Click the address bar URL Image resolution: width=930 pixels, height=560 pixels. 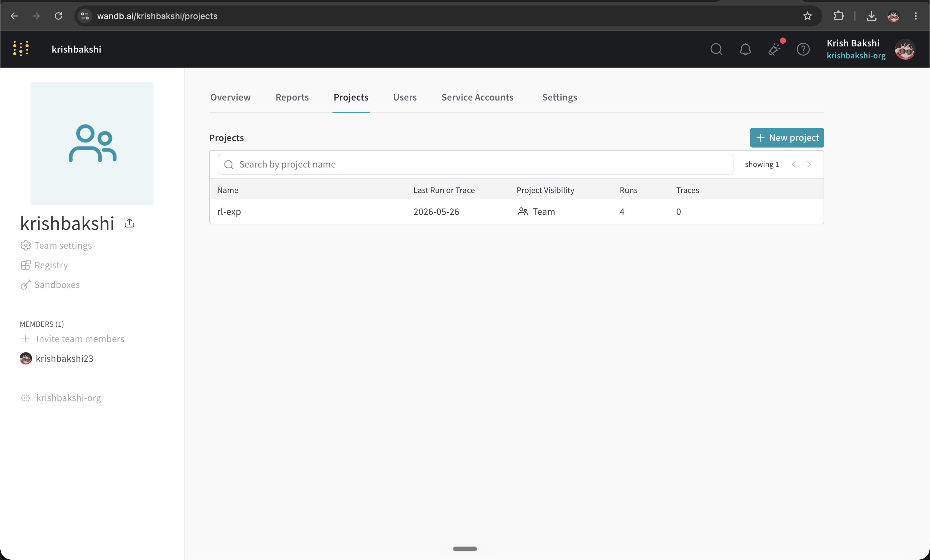pyautogui.click(x=157, y=16)
